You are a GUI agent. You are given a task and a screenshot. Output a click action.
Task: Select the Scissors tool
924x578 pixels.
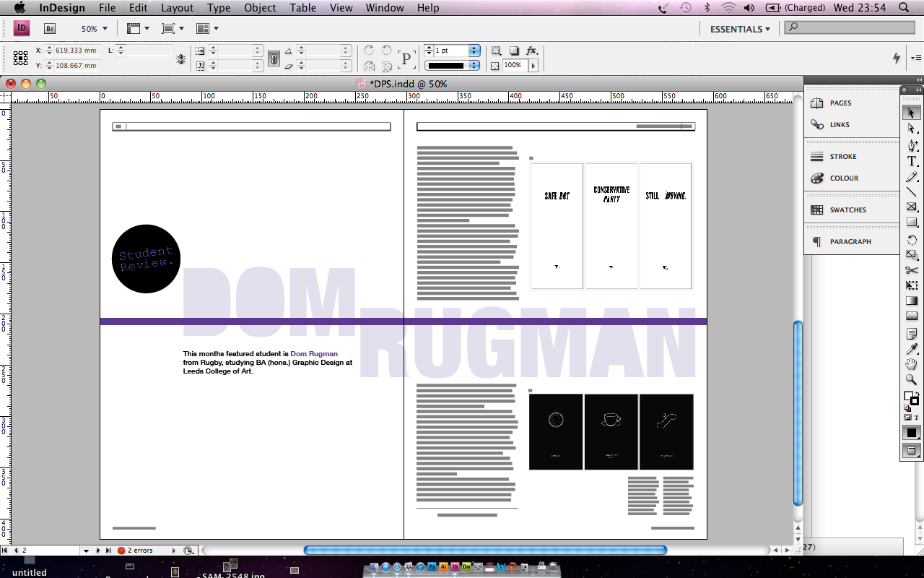pyautogui.click(x=911, y=270)
